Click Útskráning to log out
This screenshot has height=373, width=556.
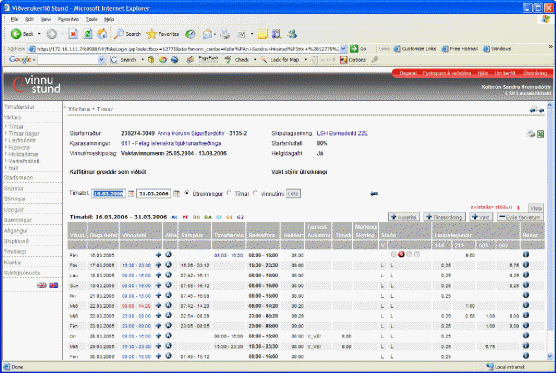(x=535, y=73)
